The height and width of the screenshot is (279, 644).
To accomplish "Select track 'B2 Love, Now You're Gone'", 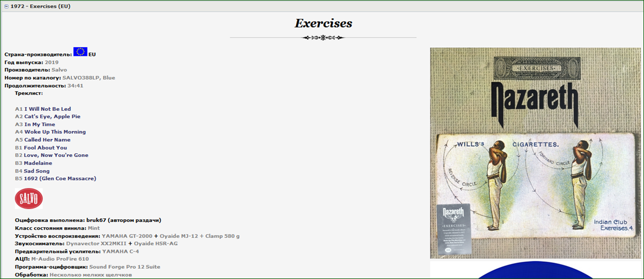I will click(x=52, y=155).
